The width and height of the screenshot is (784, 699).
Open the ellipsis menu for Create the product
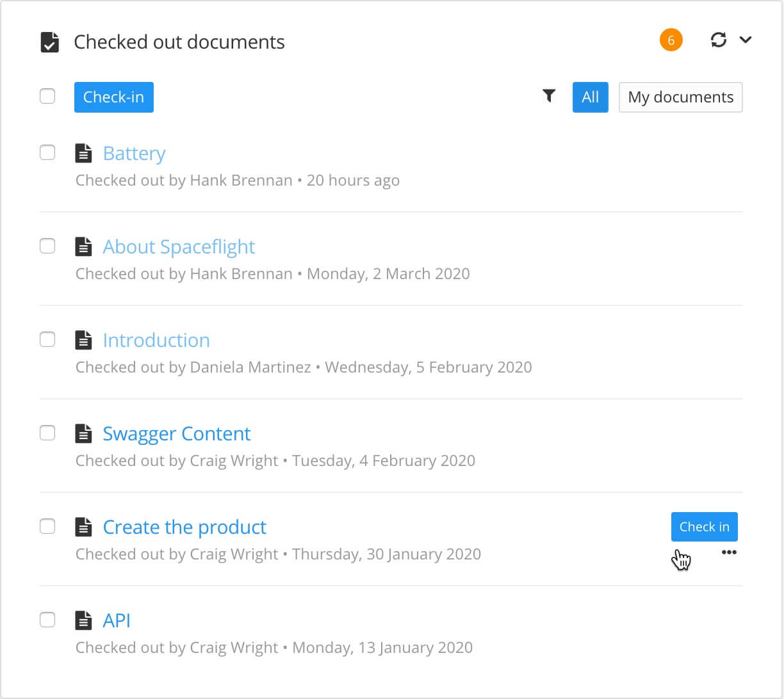tap(730, 552)
